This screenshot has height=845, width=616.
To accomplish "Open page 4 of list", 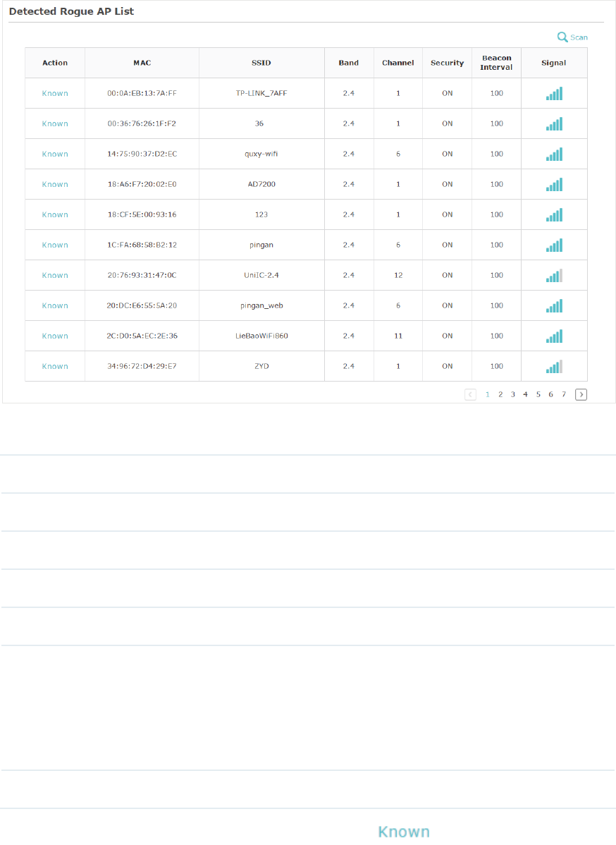I will (x=526, y=394).
